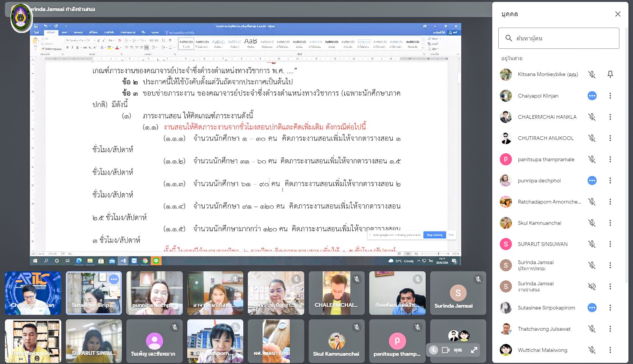Open Edge from shared taskbar
Image resolution: width=633 pixels, height=364 pixels.
(79, 261)
